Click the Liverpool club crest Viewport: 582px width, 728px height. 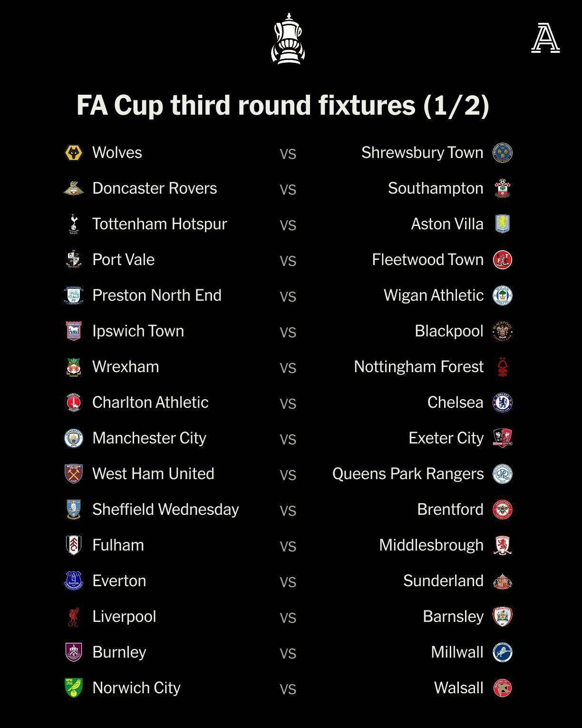pos(74,617)
